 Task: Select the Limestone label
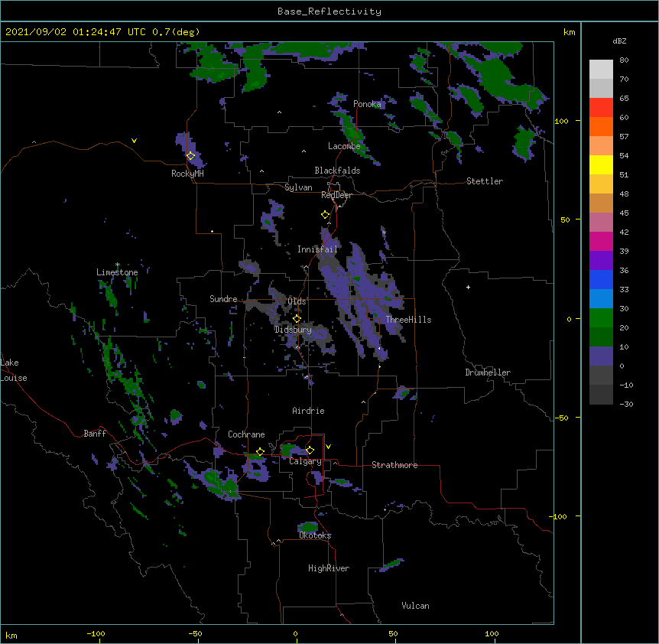point(117,272)
